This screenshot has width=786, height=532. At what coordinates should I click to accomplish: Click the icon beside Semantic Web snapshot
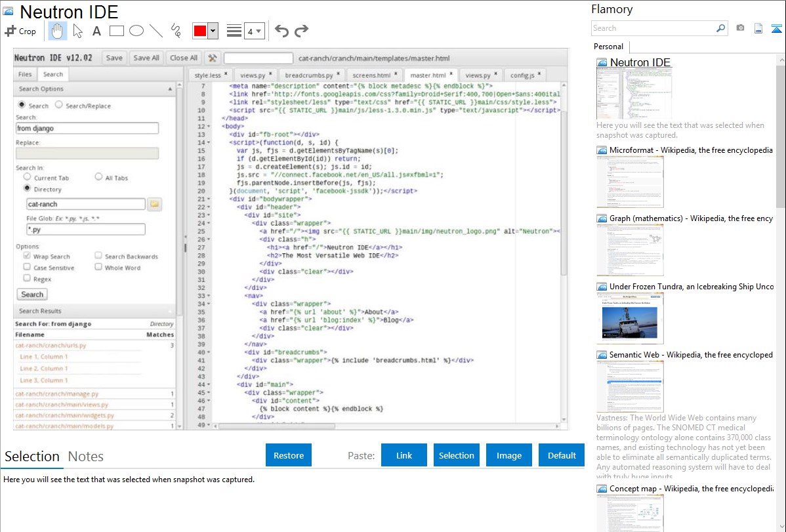pos(602,355)
